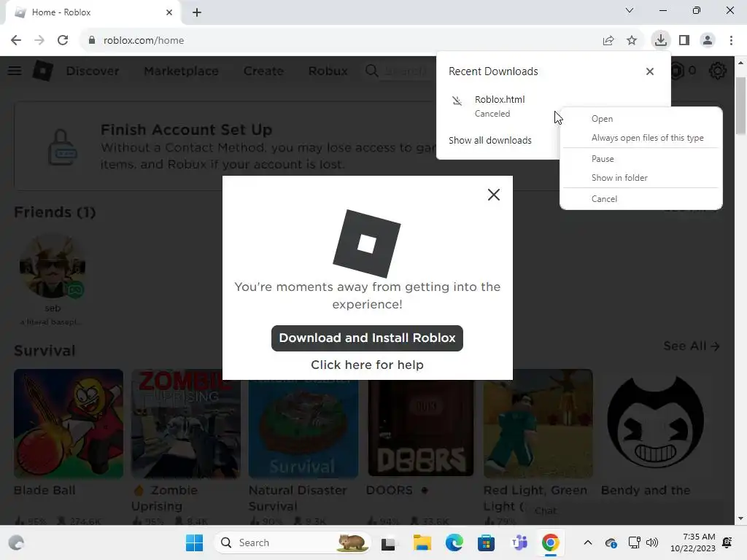This screenshot has width=747, height=560.
Task: Click the canceled Roblox.html file icon
Action: click(457, 101)
